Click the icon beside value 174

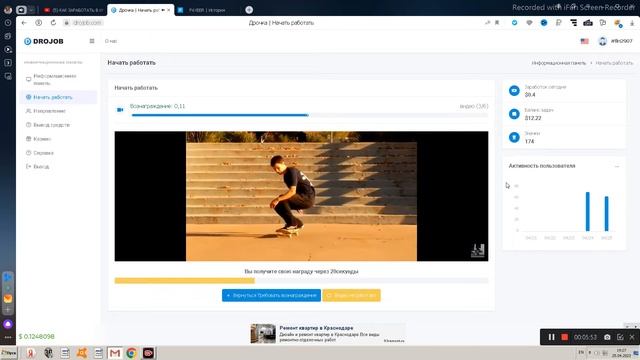click(514, 137)
